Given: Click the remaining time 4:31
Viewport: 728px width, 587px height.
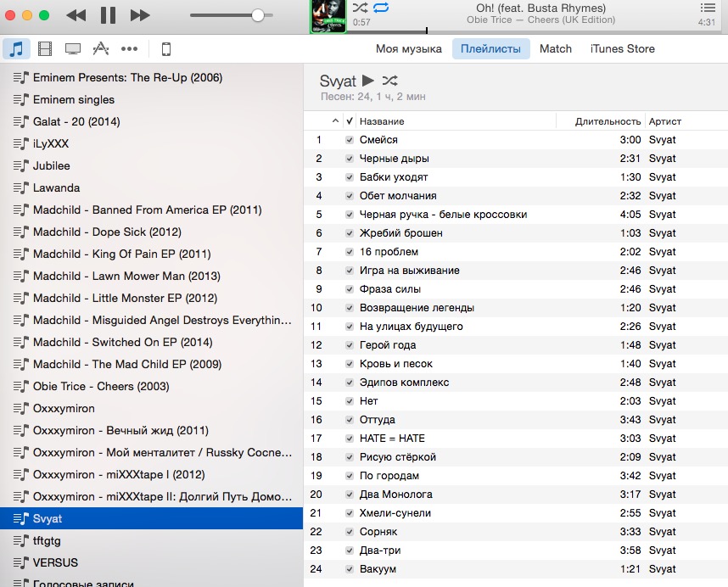Looking at the screenshot, I should (706, 22).
